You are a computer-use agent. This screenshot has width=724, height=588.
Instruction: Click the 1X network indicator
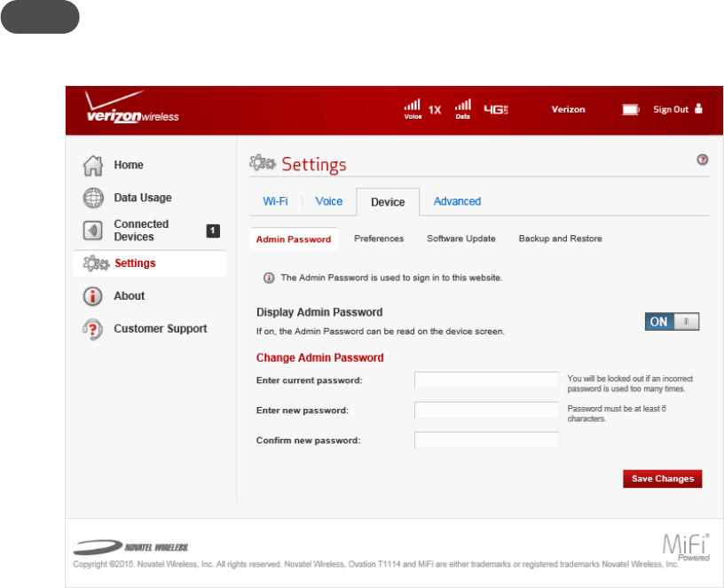435,110
